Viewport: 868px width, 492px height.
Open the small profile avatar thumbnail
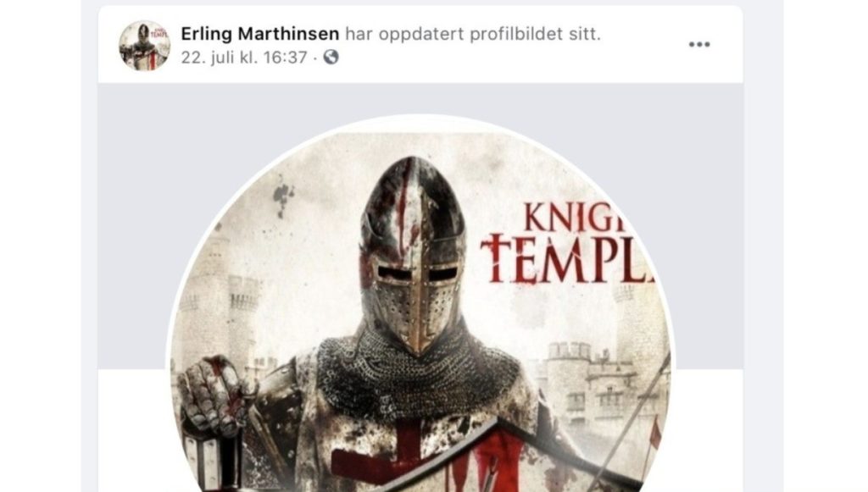pos(144,46)
